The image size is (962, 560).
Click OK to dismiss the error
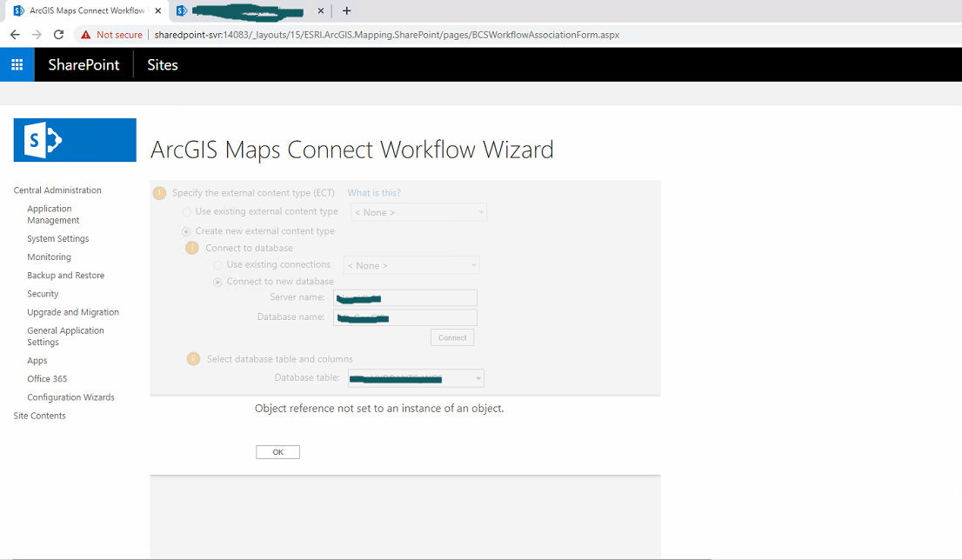click(278, 452)
